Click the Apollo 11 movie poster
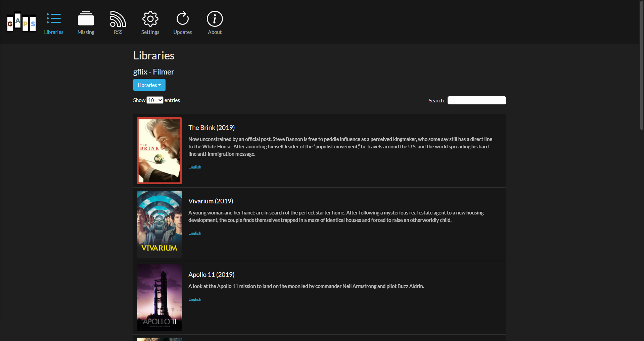 click(x=159, y=298)
